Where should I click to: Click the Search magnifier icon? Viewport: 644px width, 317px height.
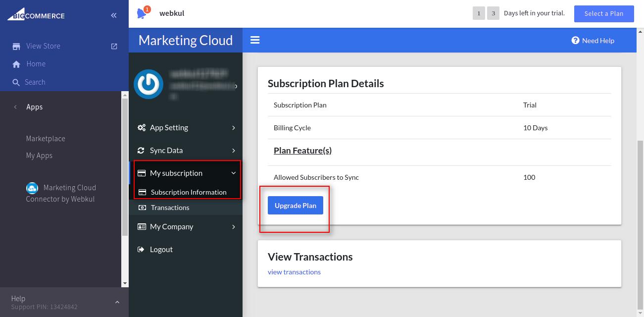pyautogui.click(x=16, y=82)
